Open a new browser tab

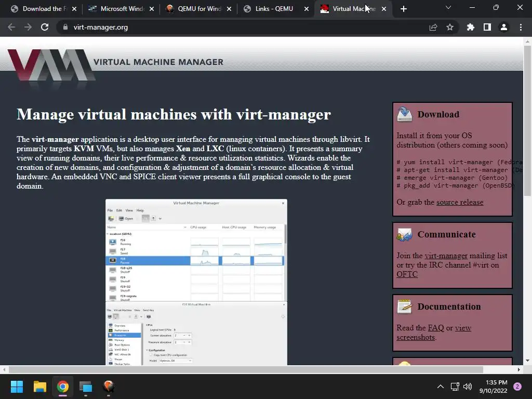[x=403, y=9]
